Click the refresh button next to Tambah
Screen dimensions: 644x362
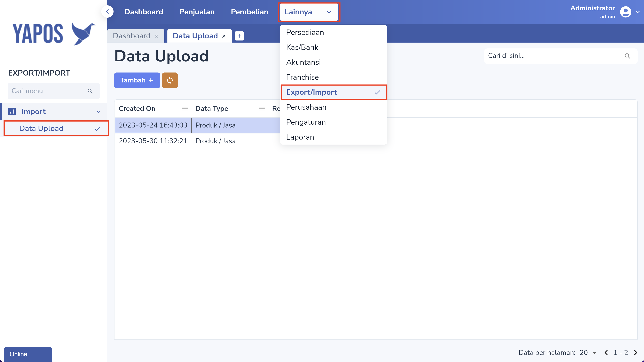(x=170, y=80)
